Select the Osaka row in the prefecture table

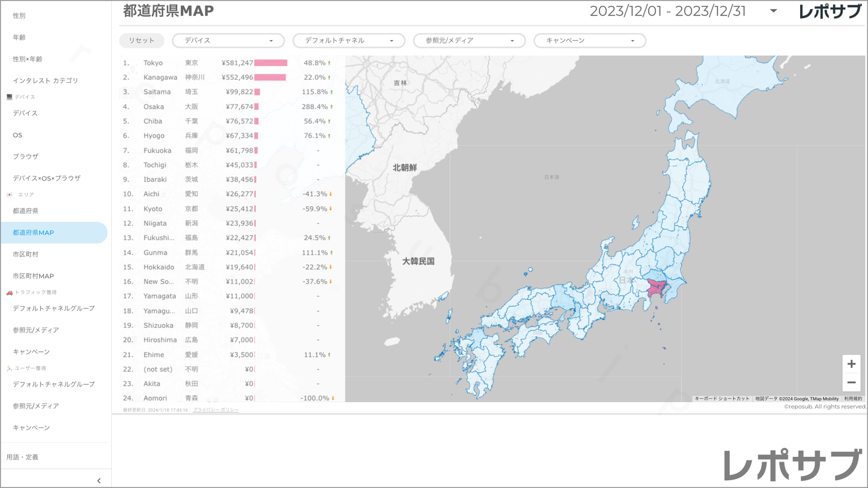click(x=154, y=107)
